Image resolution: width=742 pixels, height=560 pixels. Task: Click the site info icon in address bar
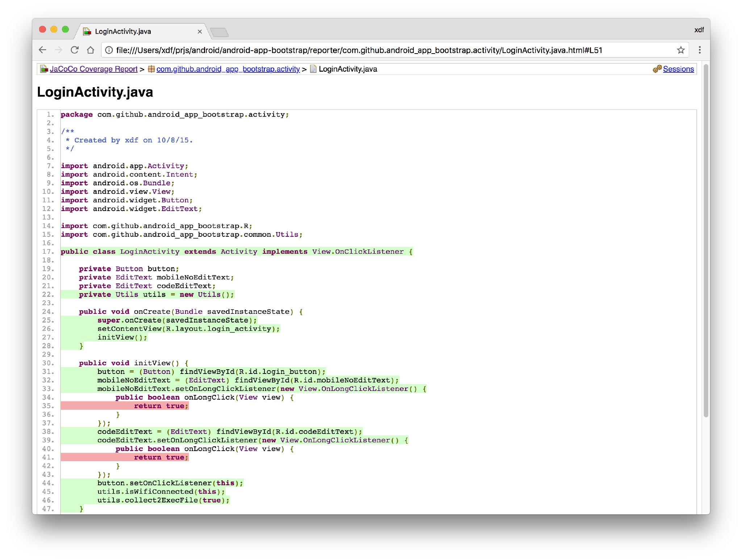click(x=109, y=50)
